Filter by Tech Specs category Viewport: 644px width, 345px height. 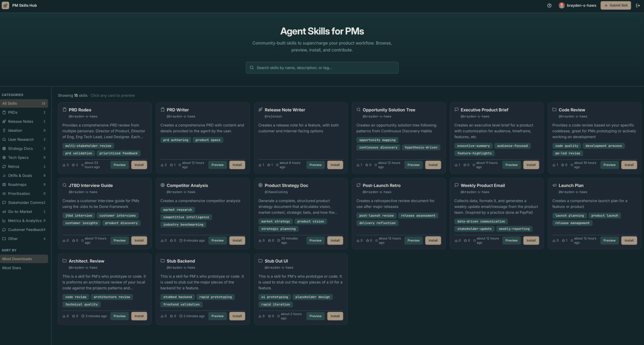[x=24, y=157]
